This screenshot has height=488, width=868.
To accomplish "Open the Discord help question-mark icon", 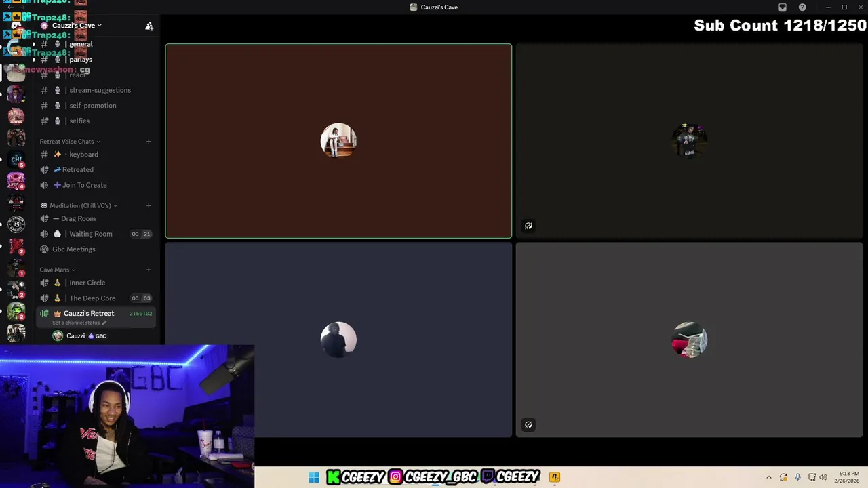I will (x=802, y=7).
